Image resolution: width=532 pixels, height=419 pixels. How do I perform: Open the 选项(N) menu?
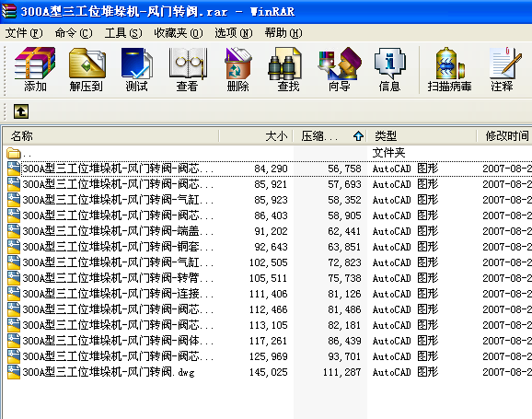(234, 33)
